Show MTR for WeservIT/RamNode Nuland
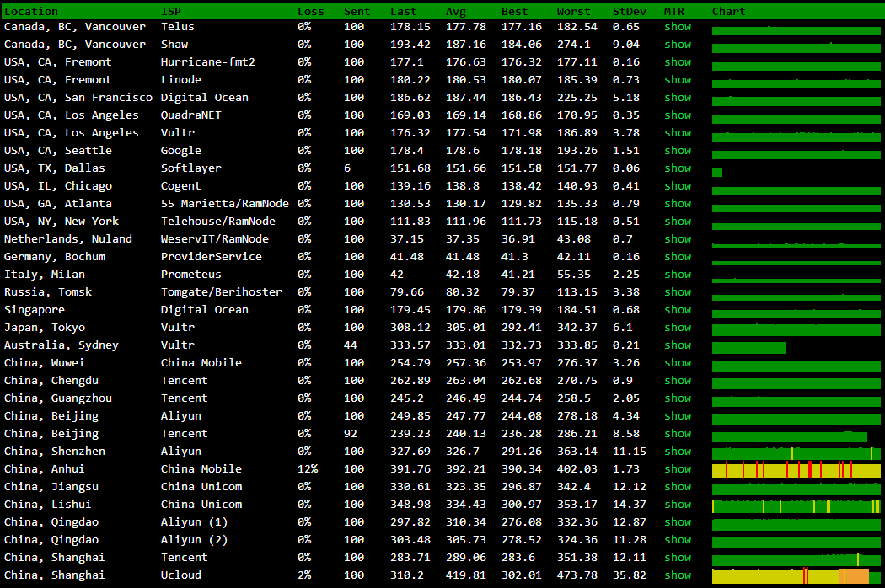Viewport: 885px width, 588px height. [678, 238]
